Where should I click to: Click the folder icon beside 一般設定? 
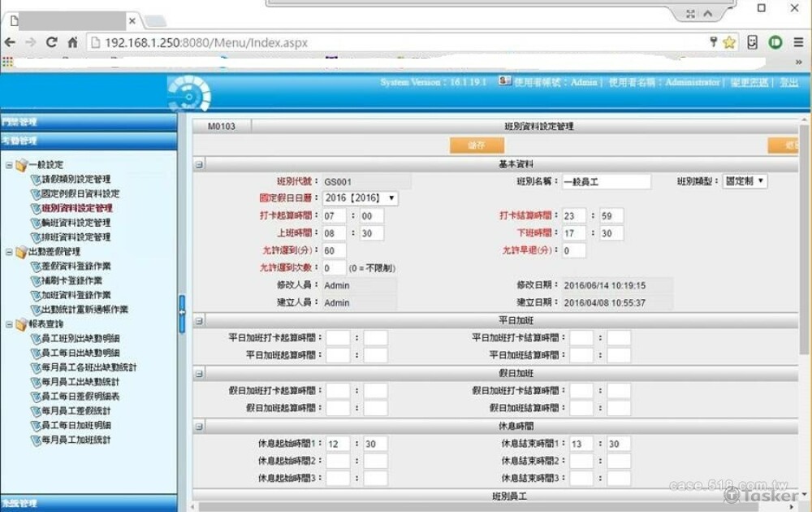[23, 164]
